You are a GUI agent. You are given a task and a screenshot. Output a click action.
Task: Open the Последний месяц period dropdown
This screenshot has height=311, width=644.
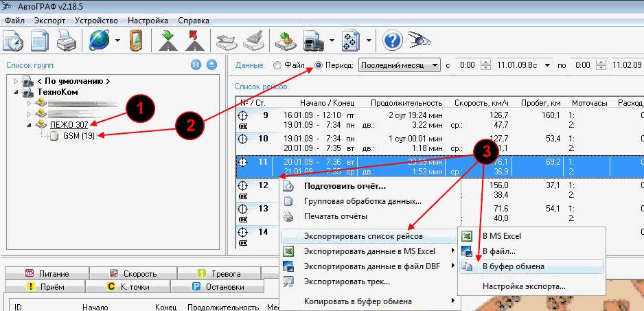tap(435, 66)
